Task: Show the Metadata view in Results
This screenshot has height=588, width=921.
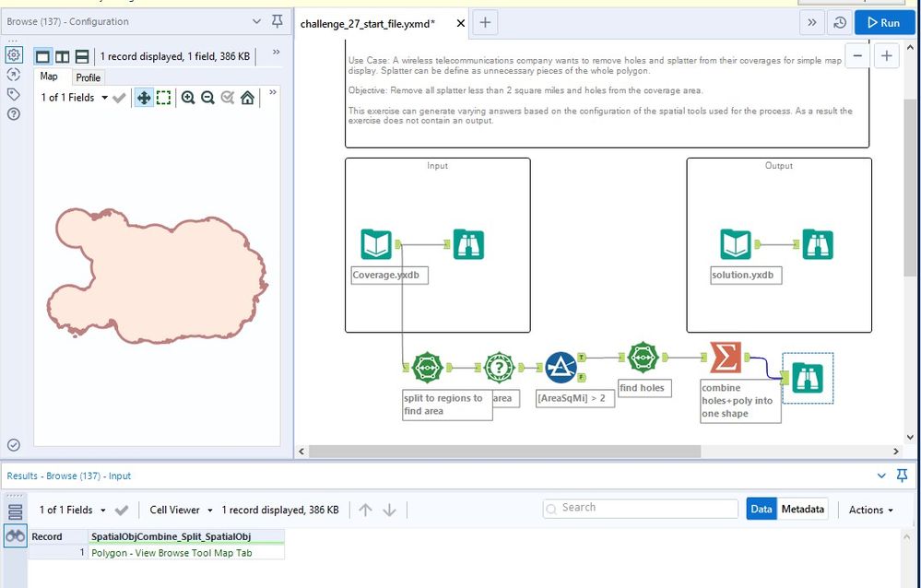Action: coord(802,510)
